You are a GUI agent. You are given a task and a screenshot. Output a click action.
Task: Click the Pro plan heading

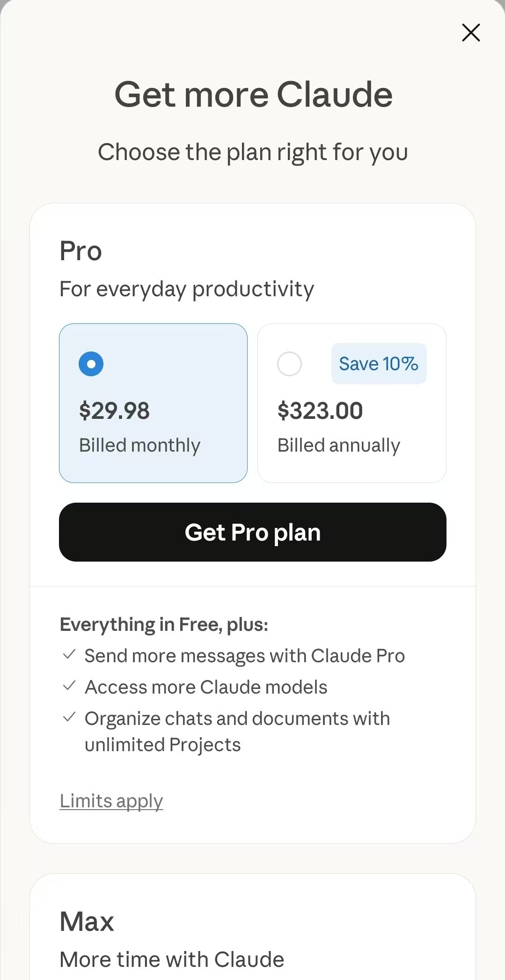(81, 251)
